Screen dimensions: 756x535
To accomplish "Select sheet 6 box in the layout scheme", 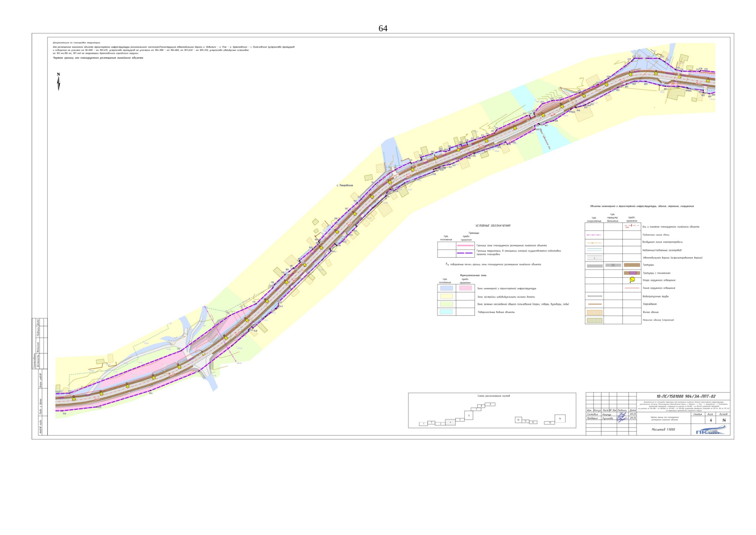I will (468, 416).
